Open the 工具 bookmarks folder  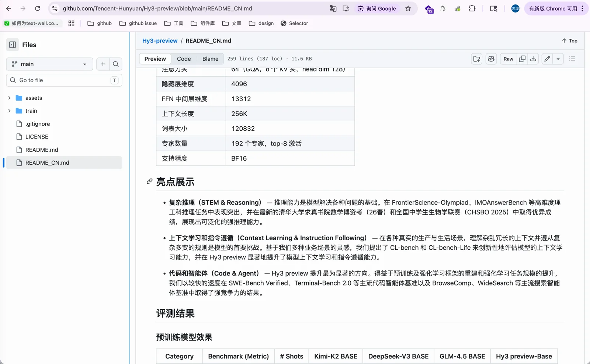(x=174, y=23)
